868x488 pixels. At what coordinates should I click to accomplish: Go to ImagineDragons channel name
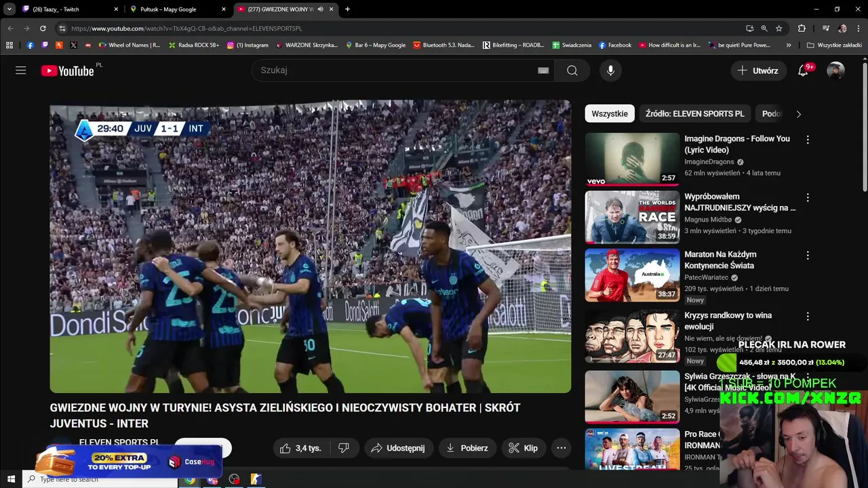pyautogui.click(x=709, y=162)
